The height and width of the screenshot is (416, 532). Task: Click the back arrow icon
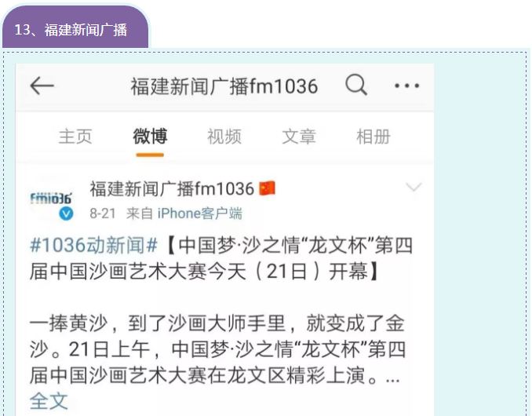pyautogui.click(x=42, y=86)
